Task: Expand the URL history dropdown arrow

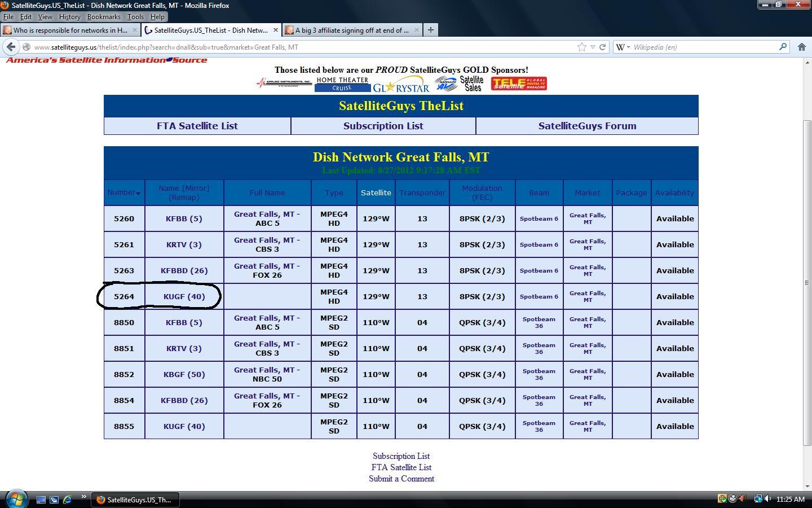Action: tap(592, 47)
